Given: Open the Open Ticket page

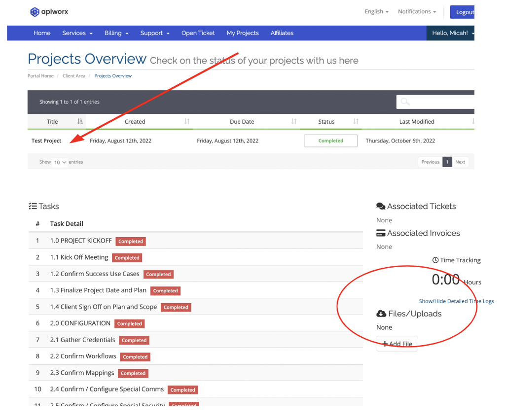Looking at the screenshot, I should pyautogui.click(x=198, y=33).
